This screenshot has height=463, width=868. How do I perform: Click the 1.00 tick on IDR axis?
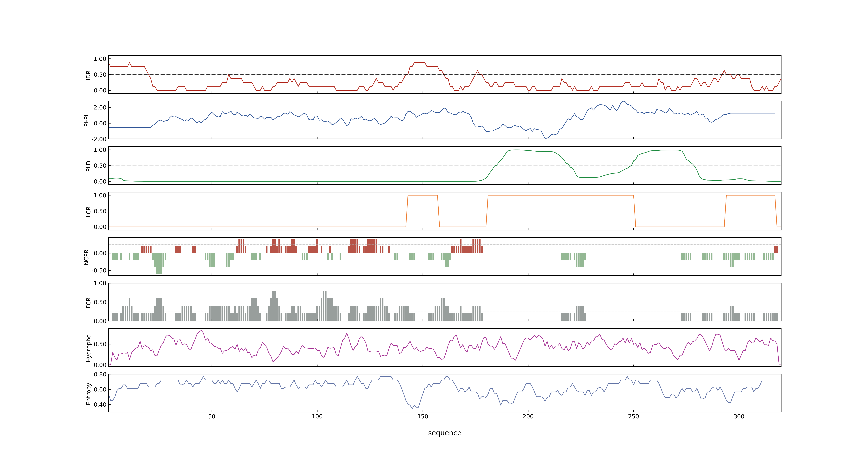tap(100, 59)
